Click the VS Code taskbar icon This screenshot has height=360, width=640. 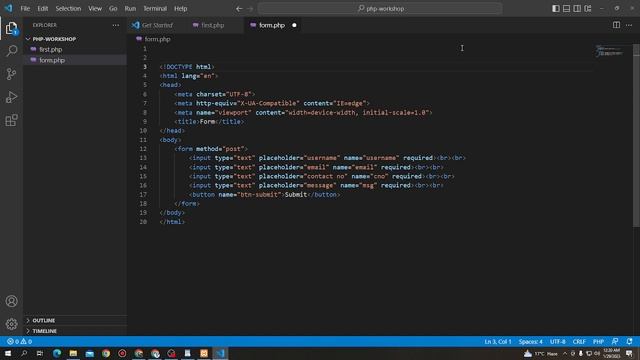220,353
